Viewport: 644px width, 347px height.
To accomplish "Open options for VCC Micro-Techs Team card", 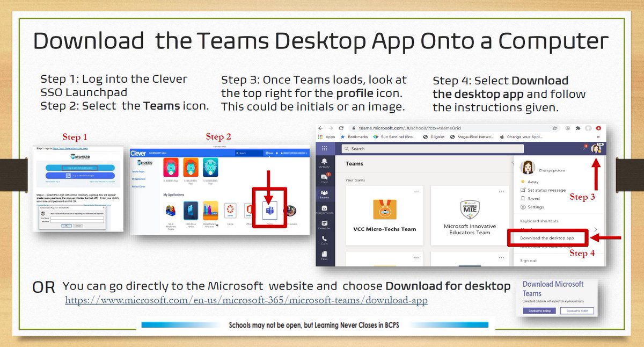I will point(416,192).
